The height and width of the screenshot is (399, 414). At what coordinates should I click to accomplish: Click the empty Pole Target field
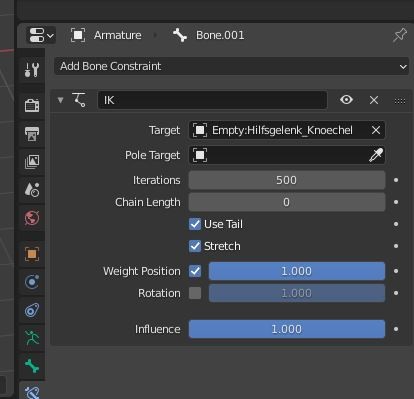point(287,155)
